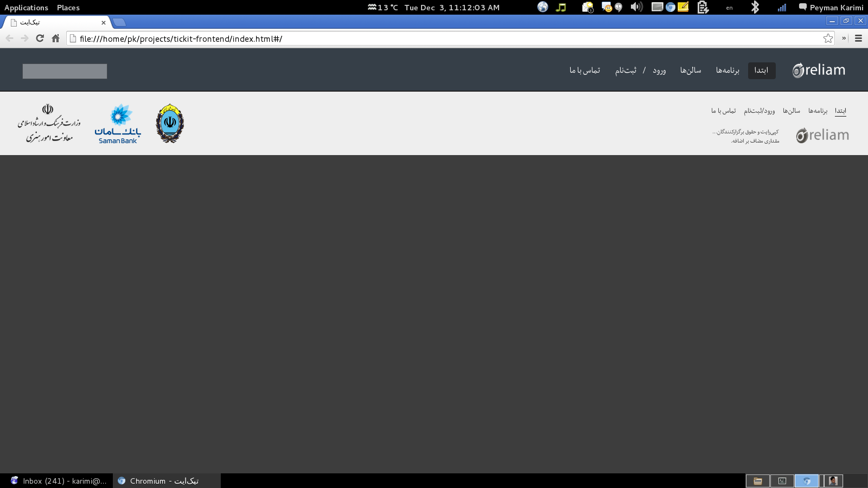
Task: Select the Chromium taskbar window button
Action: [167, 481]
